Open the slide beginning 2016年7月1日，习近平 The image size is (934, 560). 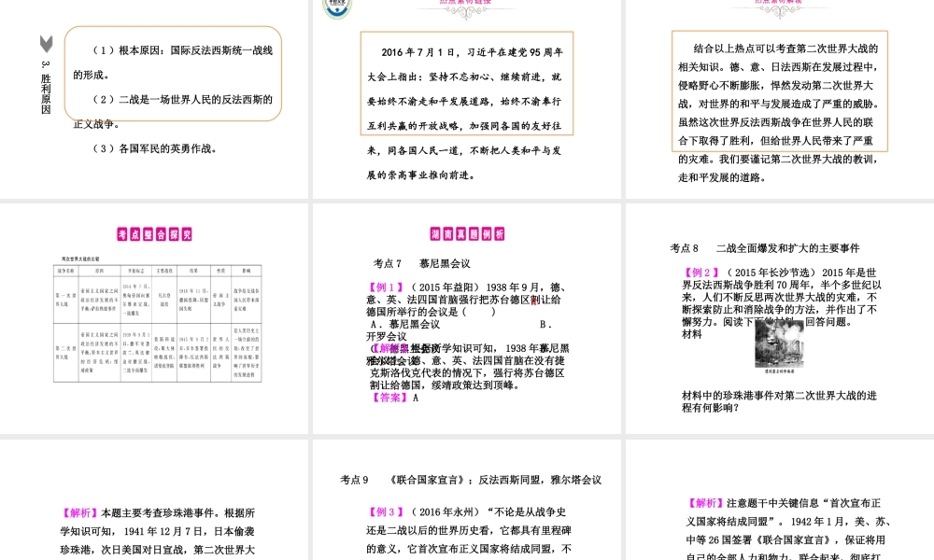(466, 98)
